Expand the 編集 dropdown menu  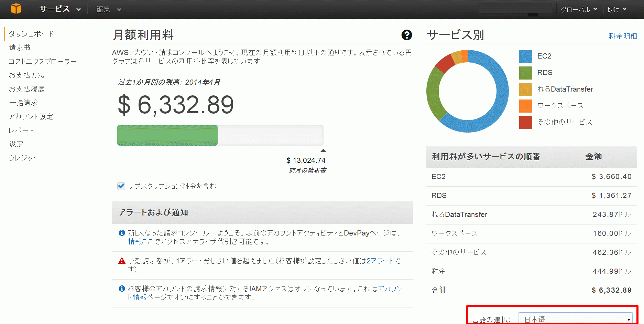click(109, 9)
